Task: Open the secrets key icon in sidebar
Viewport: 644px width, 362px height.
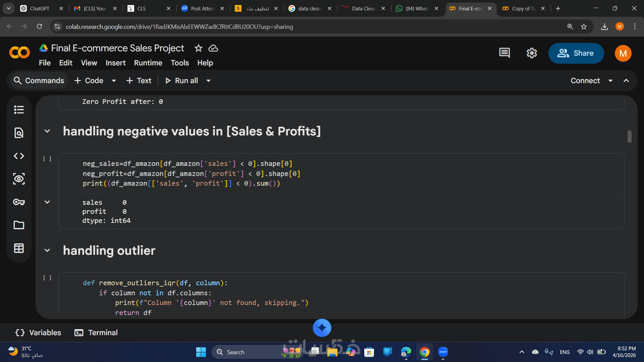Action: pos(19,202)
